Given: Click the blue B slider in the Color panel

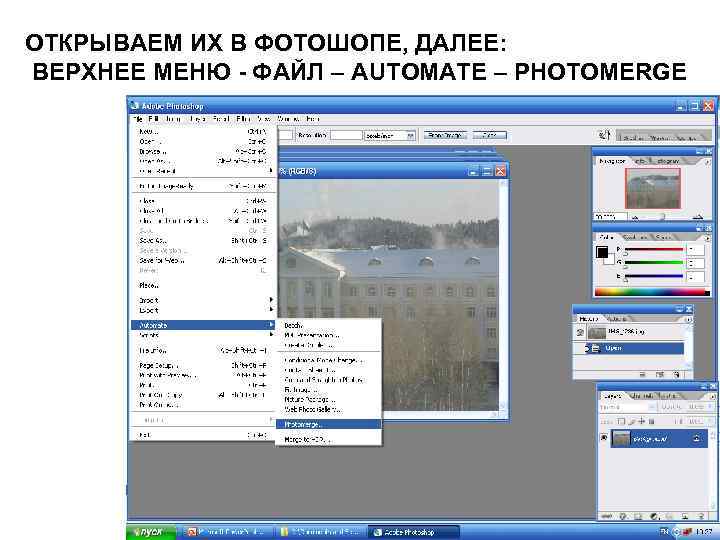Looking at the screenshot, I should point(653,276).
